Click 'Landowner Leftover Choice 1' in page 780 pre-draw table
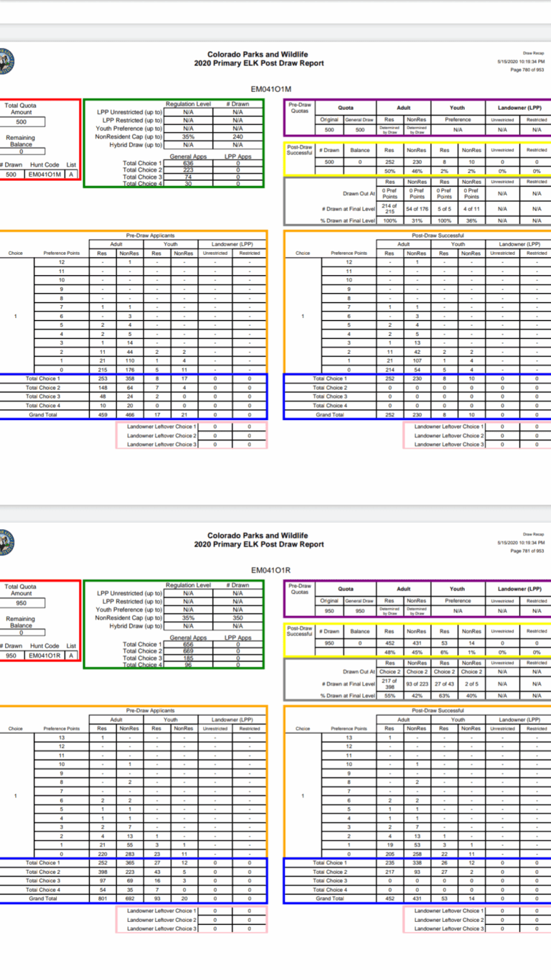Screen dimensions: 551x980 pyautogui.click(x=161, y=426)
